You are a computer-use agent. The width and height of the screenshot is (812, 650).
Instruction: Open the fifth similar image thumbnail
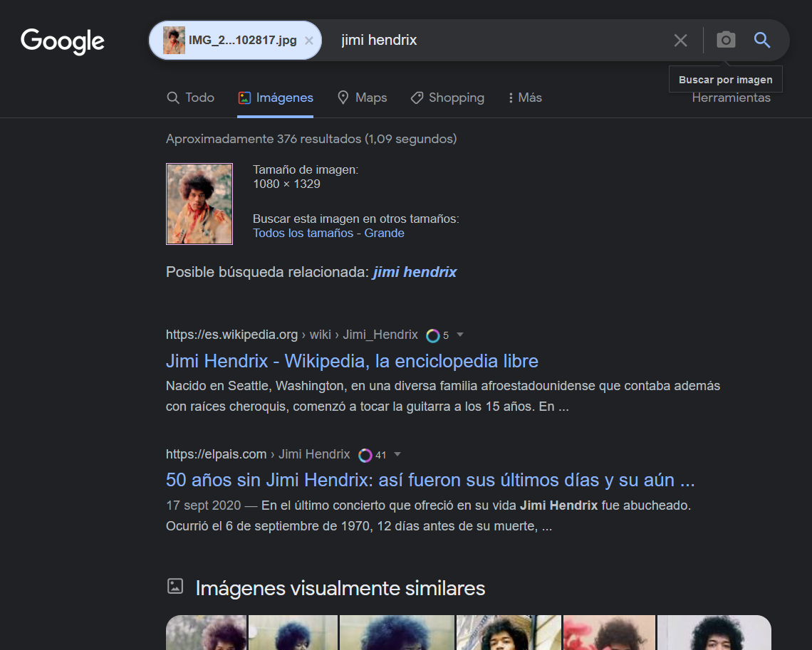pos(610,632)
